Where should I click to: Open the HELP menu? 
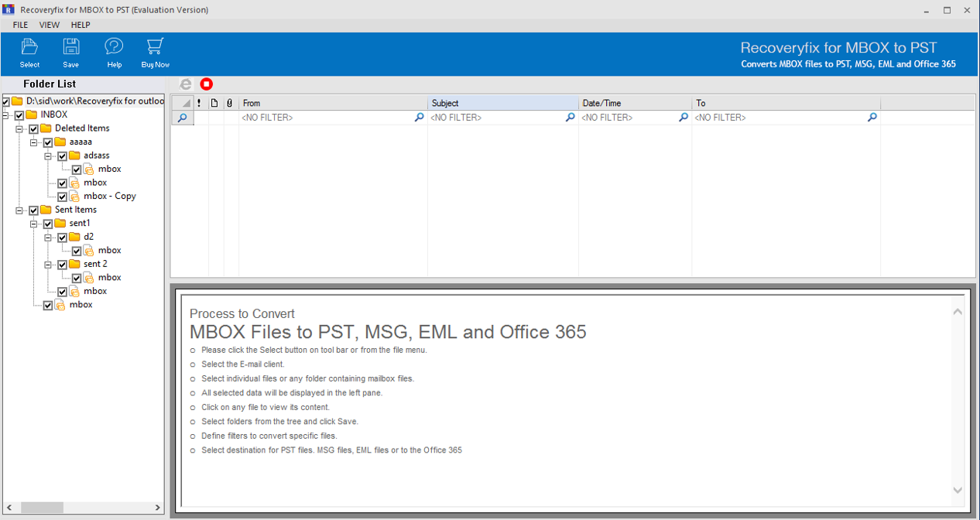click(81, 25)
